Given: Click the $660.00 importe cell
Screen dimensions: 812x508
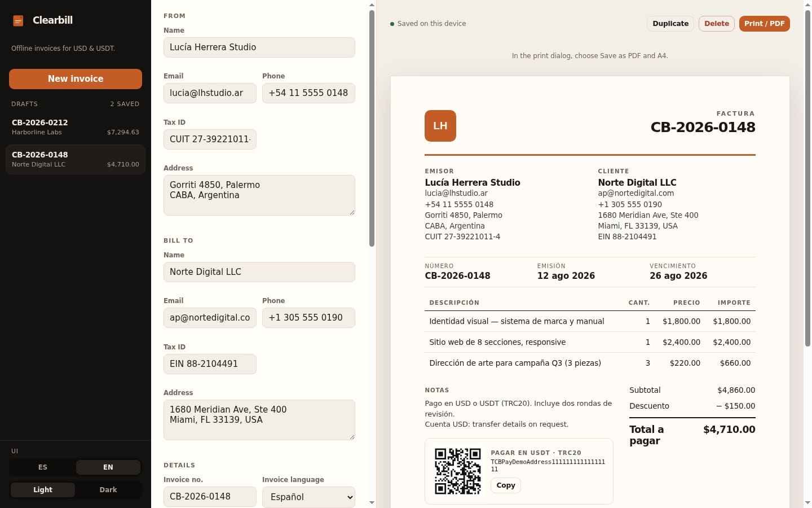Looking at the screenshot, I should point(735,363).
